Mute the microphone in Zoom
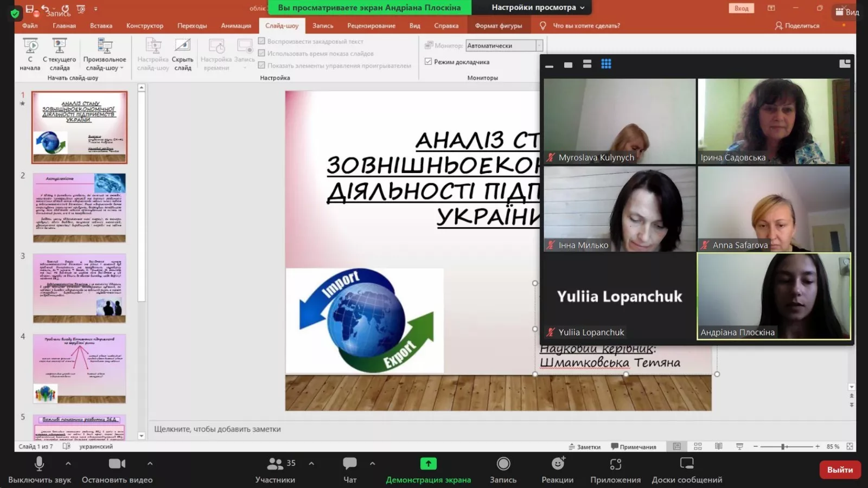The image size is (868, 488). pos(39,468)
